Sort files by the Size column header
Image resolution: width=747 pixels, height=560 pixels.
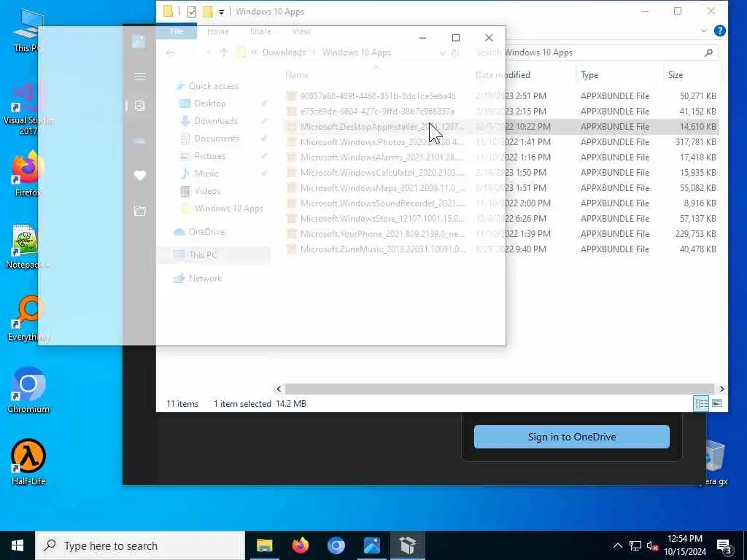click(675, 75)
